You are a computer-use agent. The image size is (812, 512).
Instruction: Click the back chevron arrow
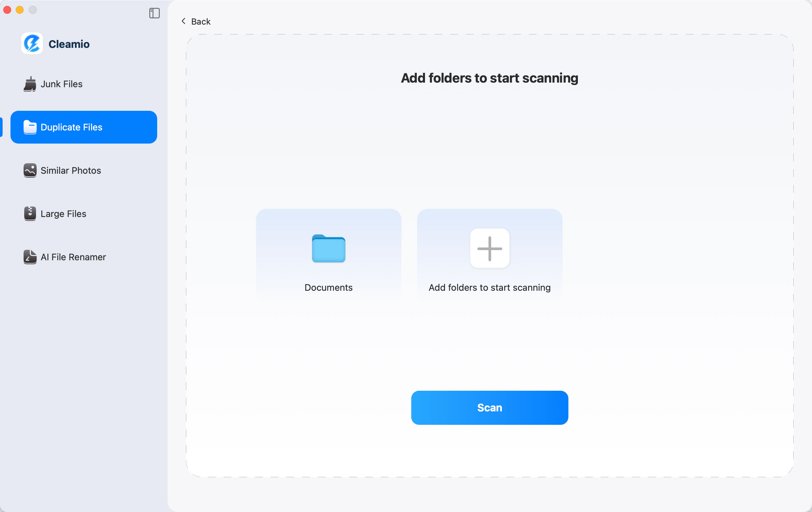(x=183, y=21)
